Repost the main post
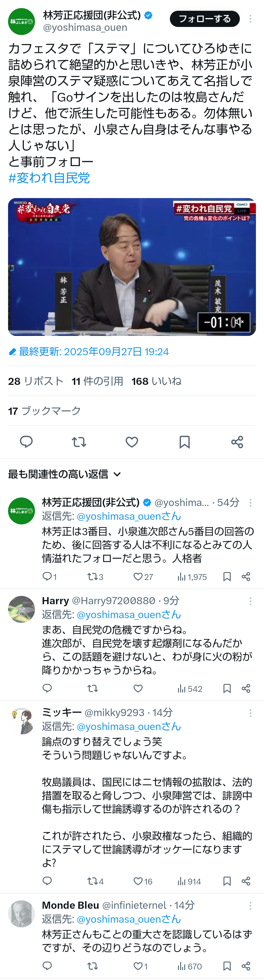This screenshot has height=980, width=264. tap(79, 442)
